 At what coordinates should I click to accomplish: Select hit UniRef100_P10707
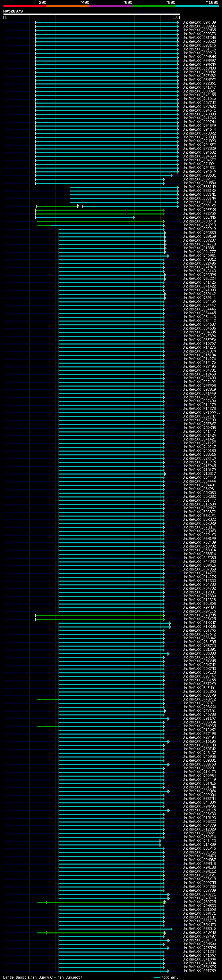(199, 343)
